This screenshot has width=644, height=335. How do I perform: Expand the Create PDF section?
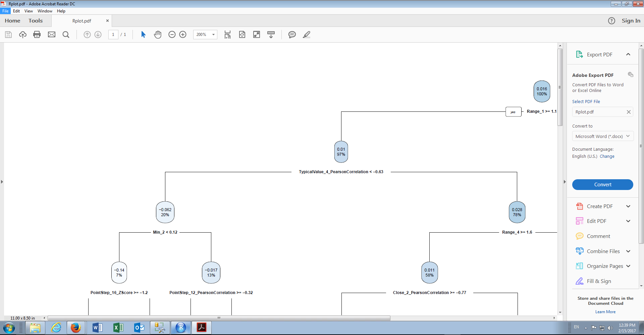(628, 206)
